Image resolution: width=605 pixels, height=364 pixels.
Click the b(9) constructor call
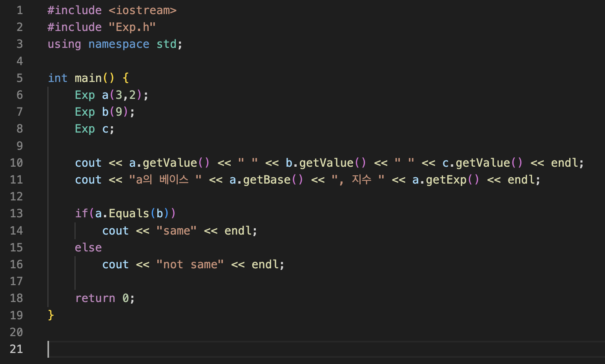tap(115, 112)
